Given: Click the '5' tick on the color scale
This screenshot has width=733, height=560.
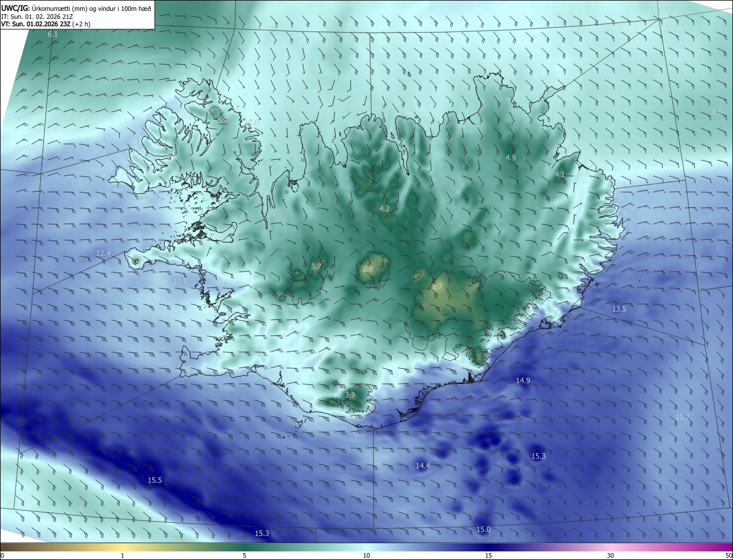Looking at the screenshot, I should pos(245,555).
